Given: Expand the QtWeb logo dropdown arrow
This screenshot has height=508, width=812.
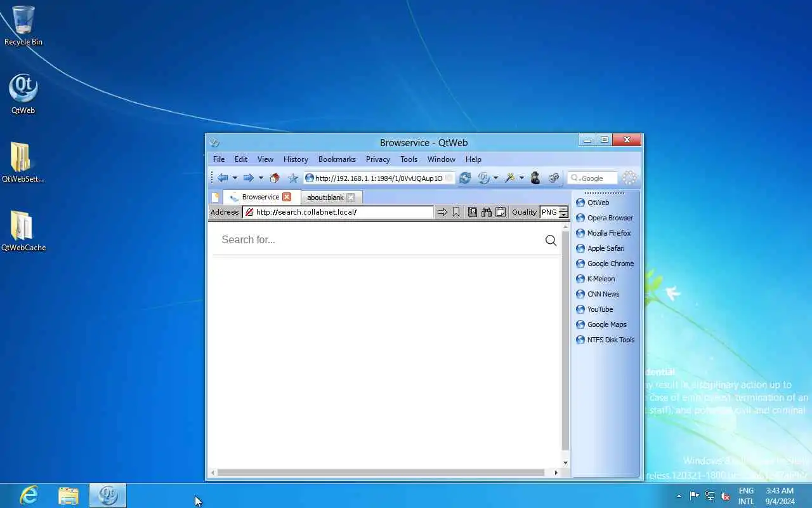Looking at the screenshot, I should point(495,178).
